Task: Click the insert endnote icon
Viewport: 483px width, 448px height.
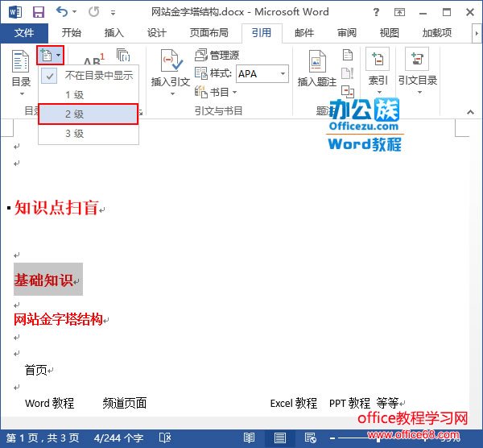Action: (123, 55)
